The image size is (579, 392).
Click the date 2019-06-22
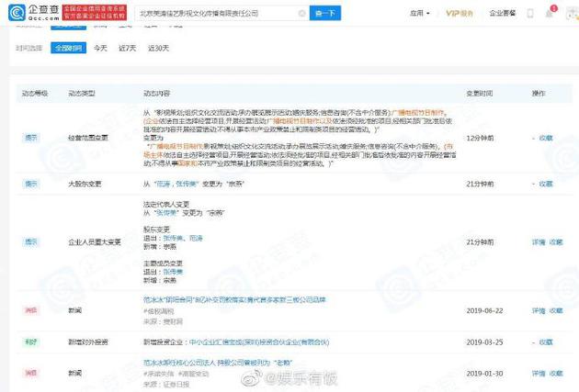[x=484, y=310]
